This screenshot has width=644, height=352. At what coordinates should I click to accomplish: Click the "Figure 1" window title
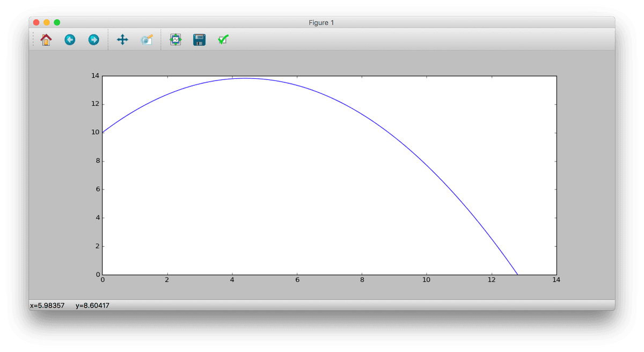(322, 23)
